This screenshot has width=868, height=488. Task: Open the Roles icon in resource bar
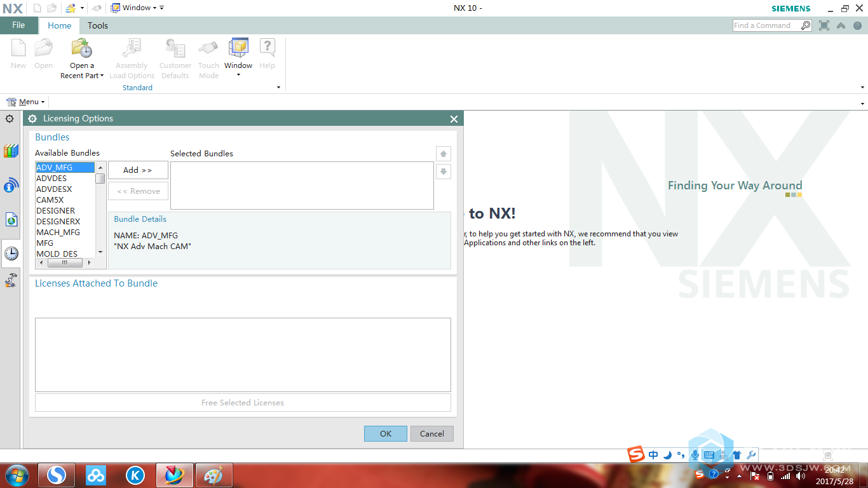(x=11, y=280)
